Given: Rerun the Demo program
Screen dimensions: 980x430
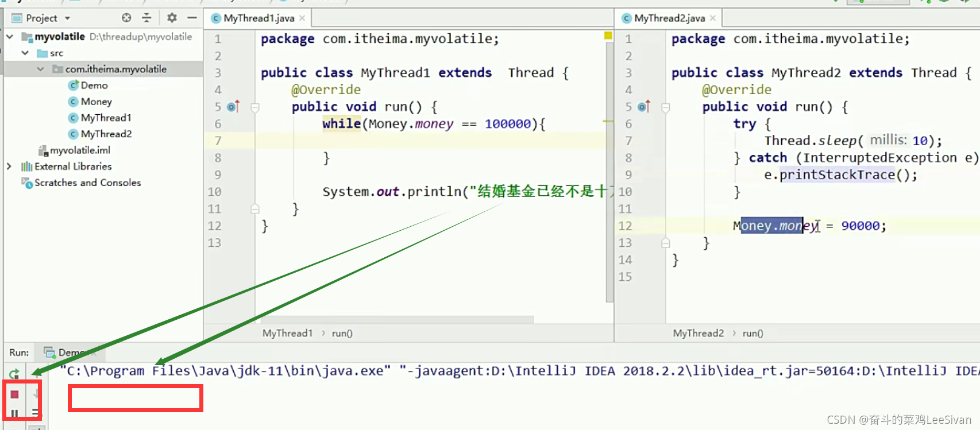Looking at the screenshot, I should point(14,374).
